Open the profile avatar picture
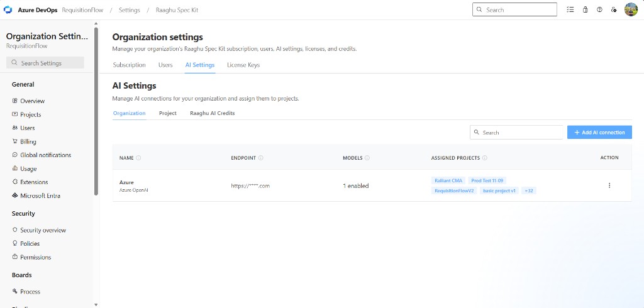Screen dimensions: 644x308 point(631,9)
